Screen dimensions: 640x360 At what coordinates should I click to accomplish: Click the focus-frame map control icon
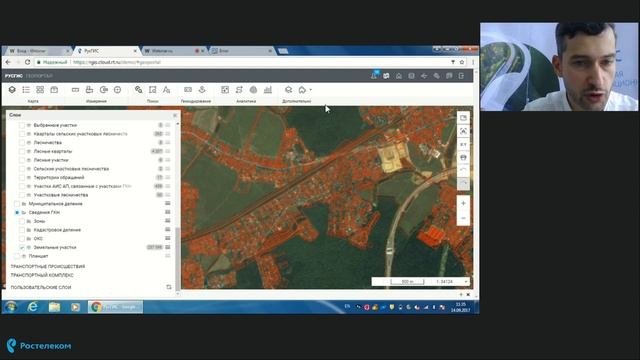(x=463, y=131)
